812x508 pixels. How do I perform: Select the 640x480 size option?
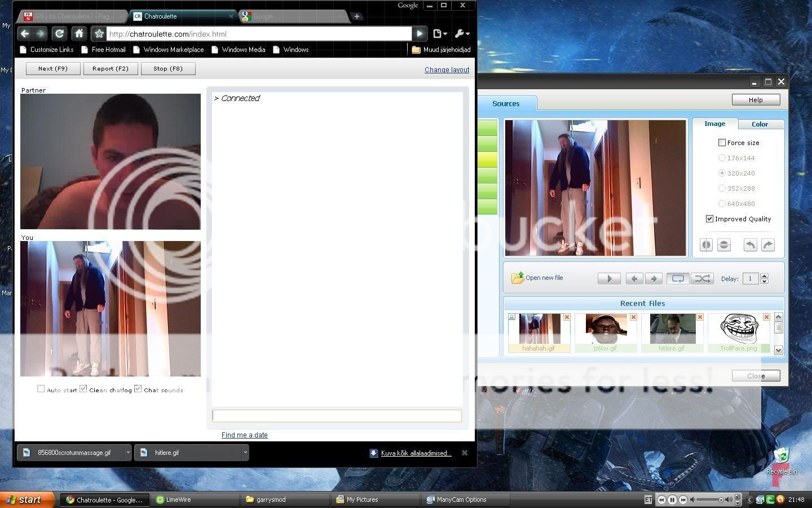click(x=722, y=204)
